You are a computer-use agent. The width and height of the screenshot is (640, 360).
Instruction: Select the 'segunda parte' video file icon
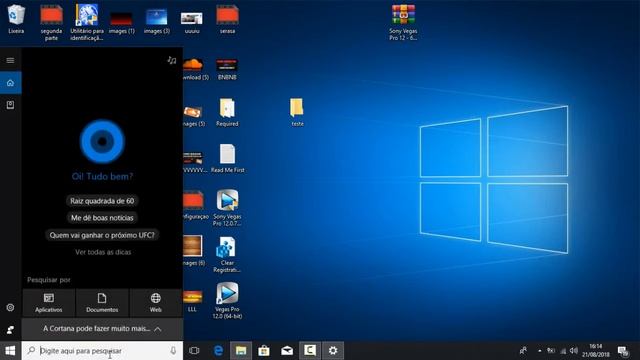point(51,22)
